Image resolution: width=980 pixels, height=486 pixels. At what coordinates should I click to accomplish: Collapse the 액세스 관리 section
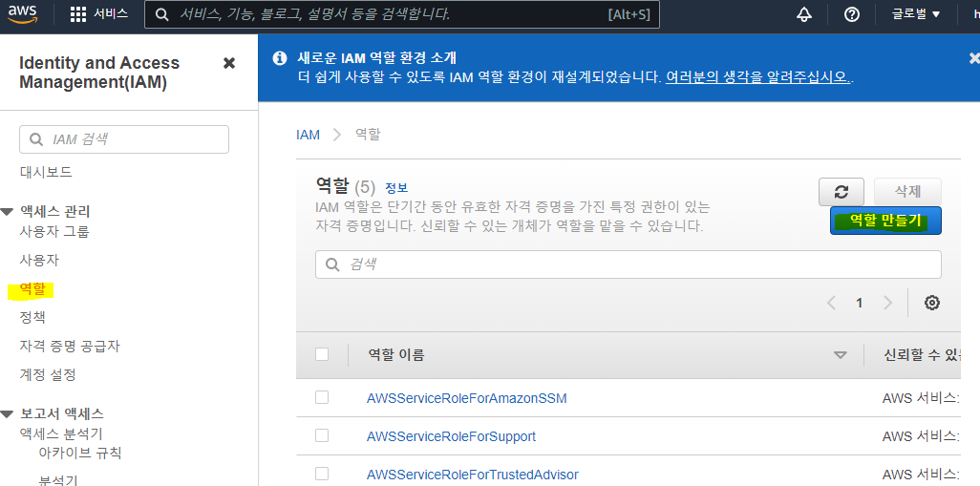(x=7, y=212)
